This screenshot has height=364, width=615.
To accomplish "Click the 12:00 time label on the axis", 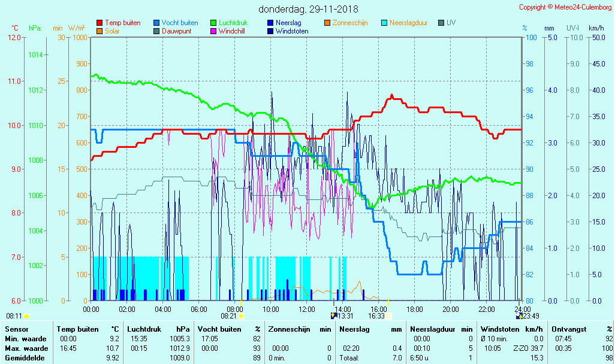I will [x=307, y=309].
